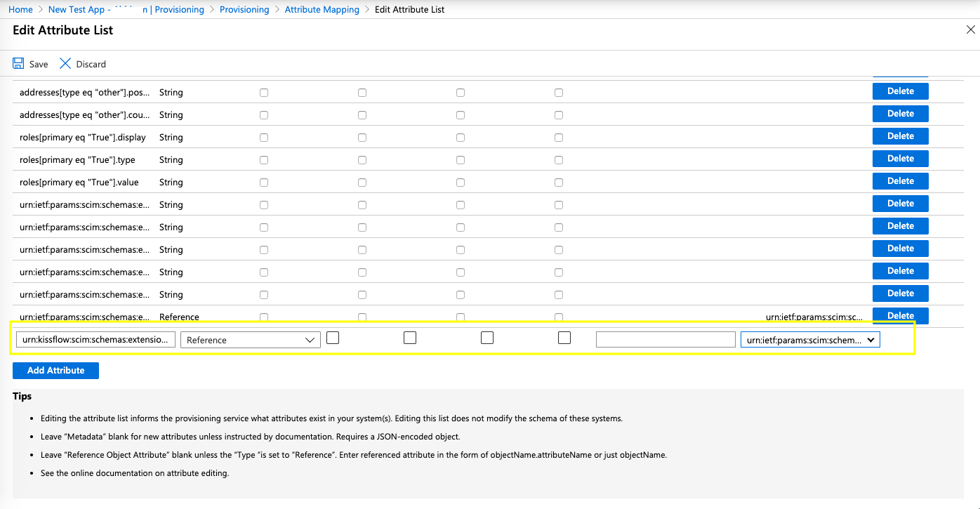This screenshot has height=509, width=980.
Task: Delete the addresses[type eq "other"].pos... attribute
Action: [900, 91]
